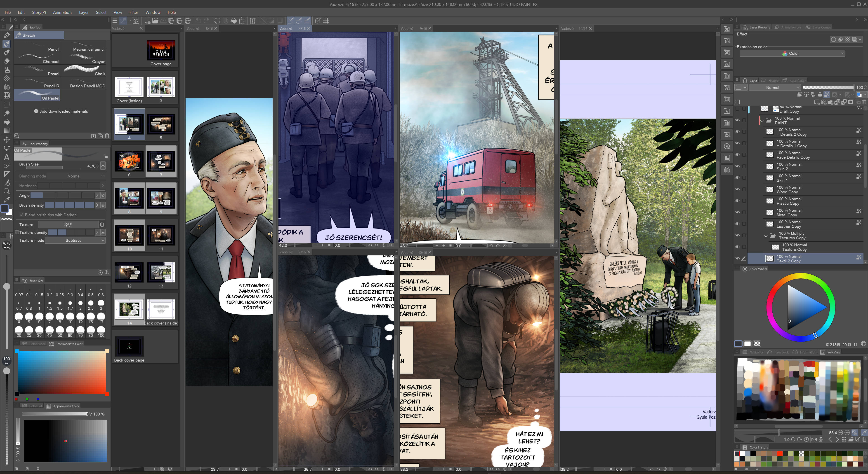Screen dimensions: 868x474
Task: Open the layer blending mode Normal dropdown
Action: tap(774, 88)
